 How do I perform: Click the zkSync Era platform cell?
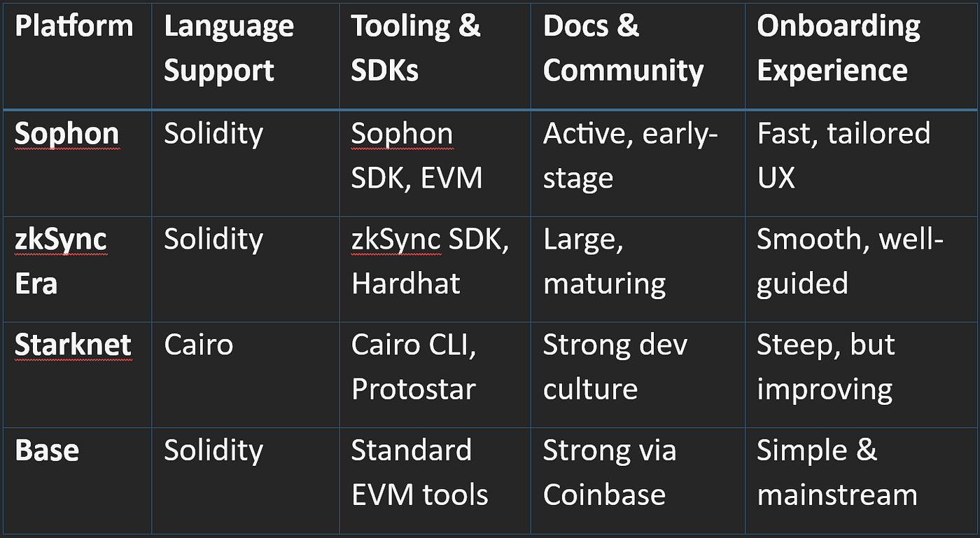(x=77, y=269)
